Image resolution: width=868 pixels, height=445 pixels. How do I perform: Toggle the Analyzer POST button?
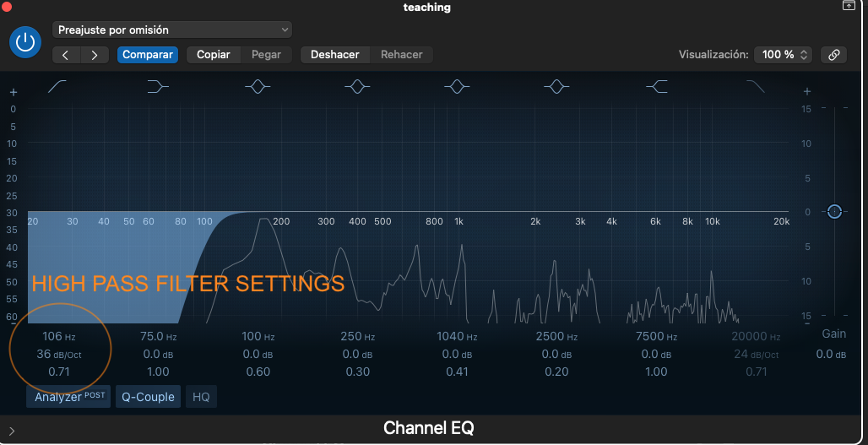(x=68, y=397)
